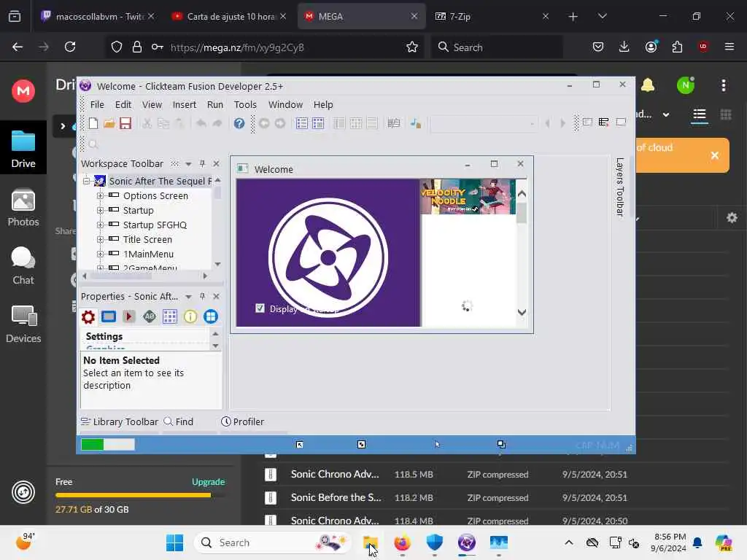
Task: Click the Velocity Noodle ad thumbnail
Action: (x=468, y=197)
